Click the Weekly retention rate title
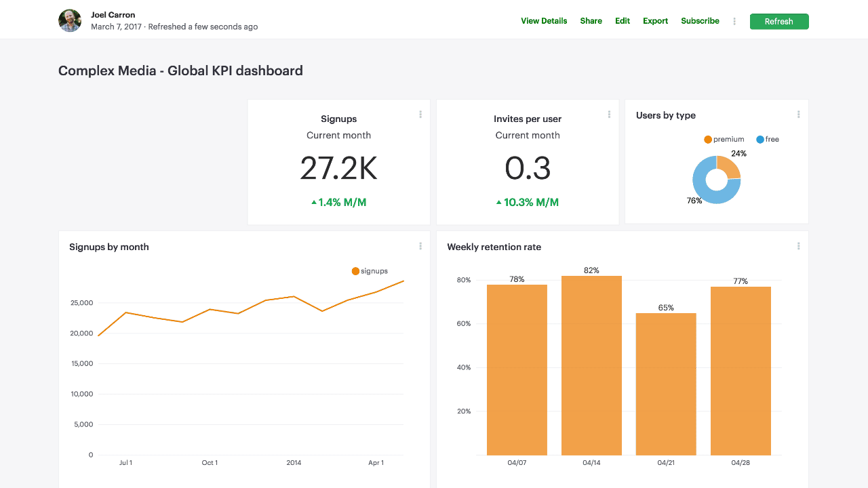Viewport: 868px width, 488px height. 494,247
